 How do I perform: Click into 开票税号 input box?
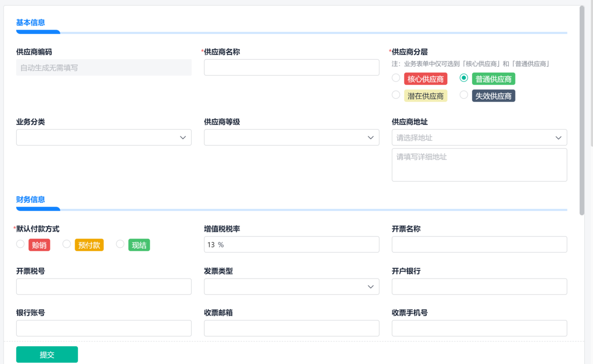pos(104,286)
